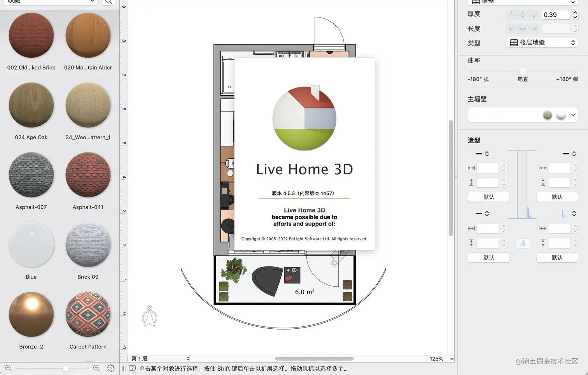Expand the 主墙壁 material dropdown chevron
The image size is (588, 375).
point(573,115)
